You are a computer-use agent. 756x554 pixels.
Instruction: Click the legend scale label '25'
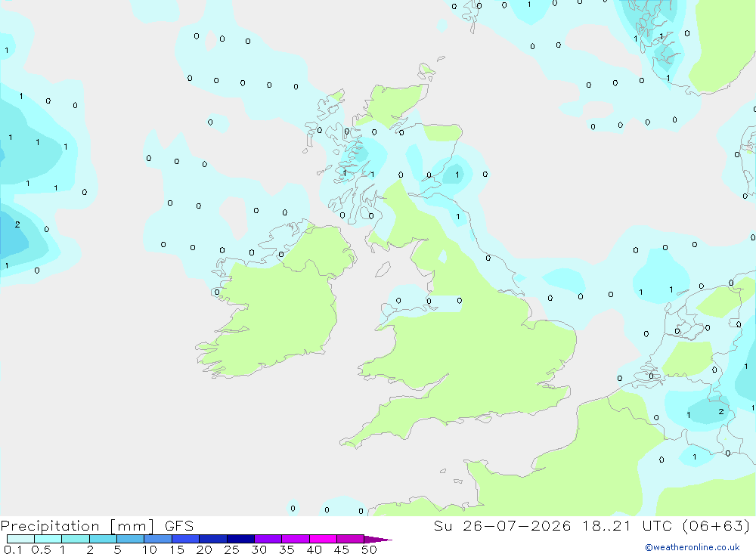coord(232,549)
